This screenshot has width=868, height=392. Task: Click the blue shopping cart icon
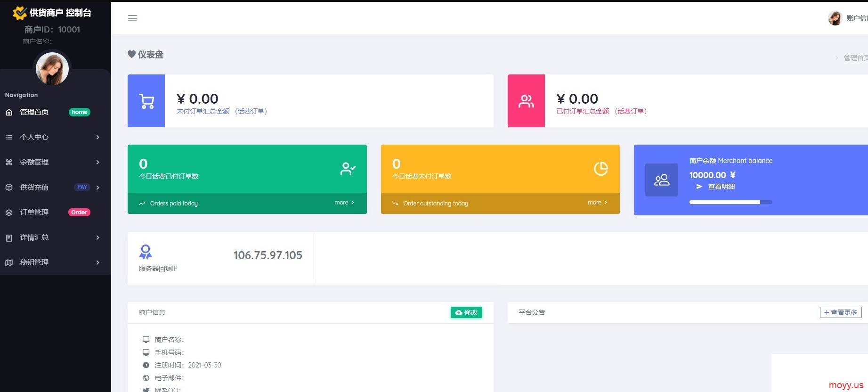coord(146,101)
